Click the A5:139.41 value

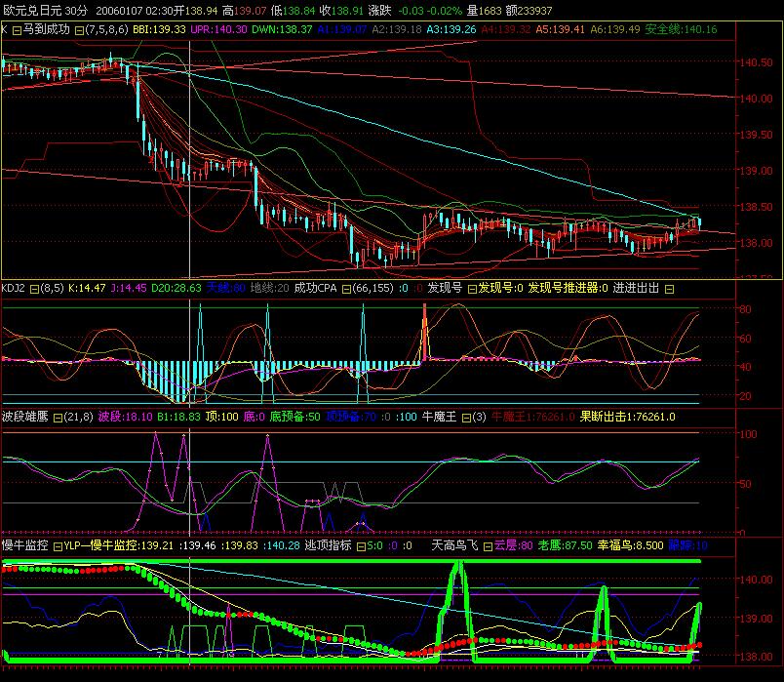click(560, 29)
